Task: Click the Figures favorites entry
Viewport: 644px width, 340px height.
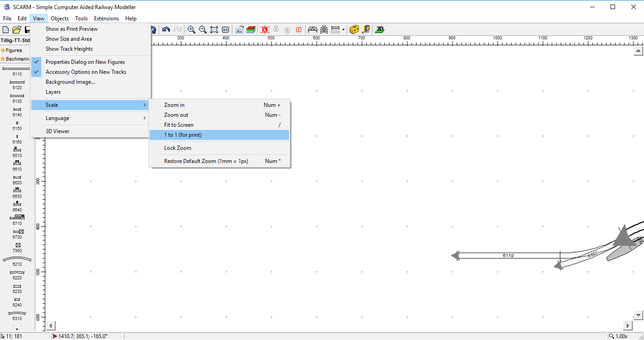Action: [x=14, y=50]
